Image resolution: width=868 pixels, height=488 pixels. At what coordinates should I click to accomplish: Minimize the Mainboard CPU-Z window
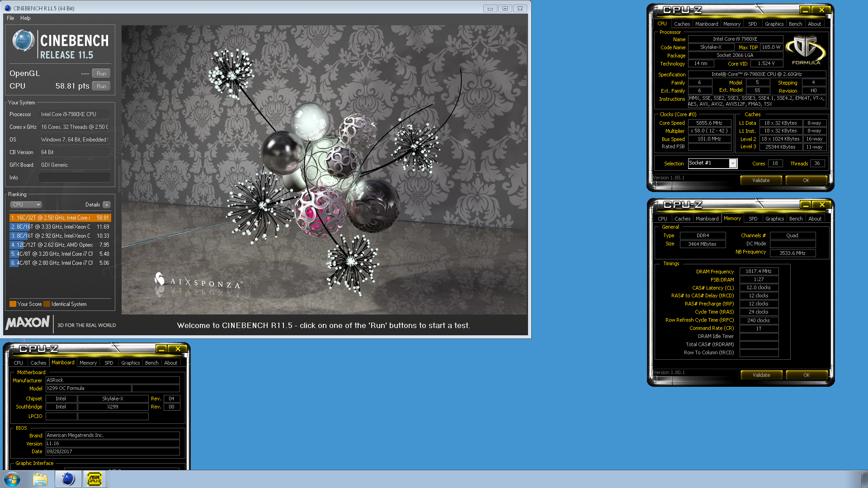[161, 349]
